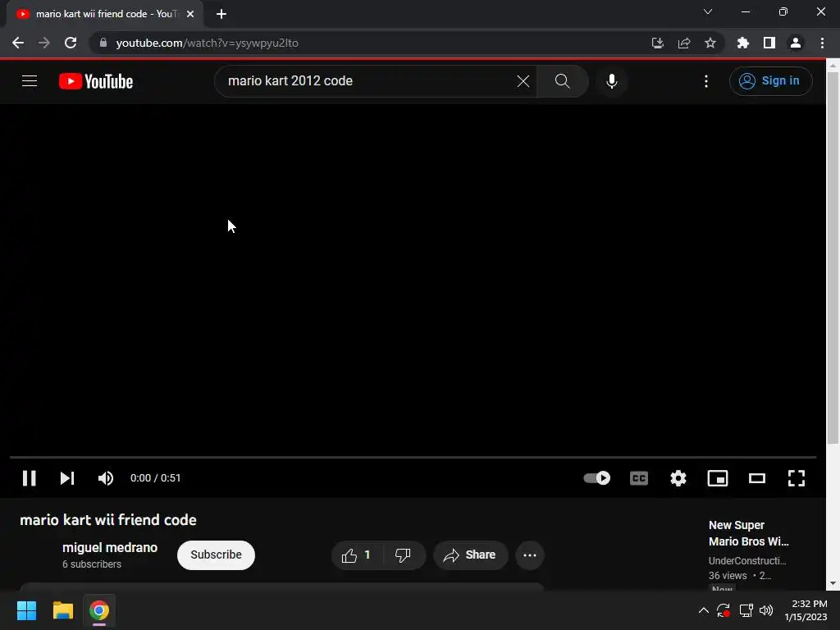Pause the video
The height and width of the screenshot is (630, 840).
(30, 478)
